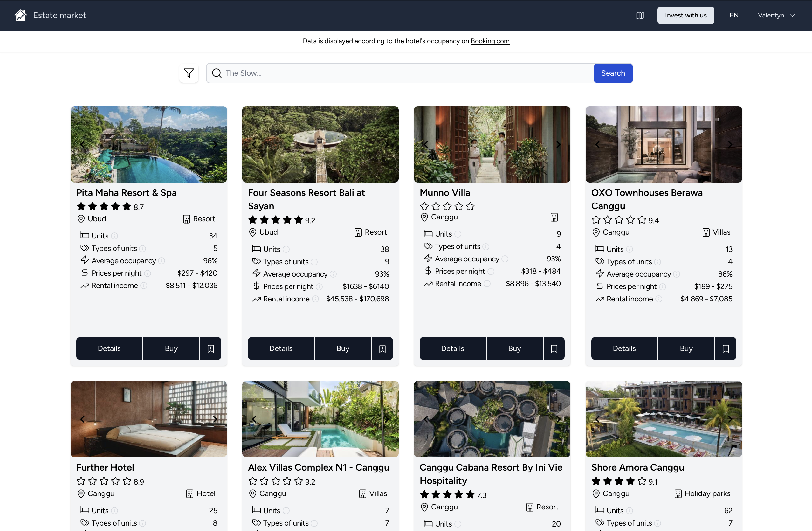Show next photo of Canggu Cabana Resort
The image size is (812, 531).
click(x=558, y=419)
